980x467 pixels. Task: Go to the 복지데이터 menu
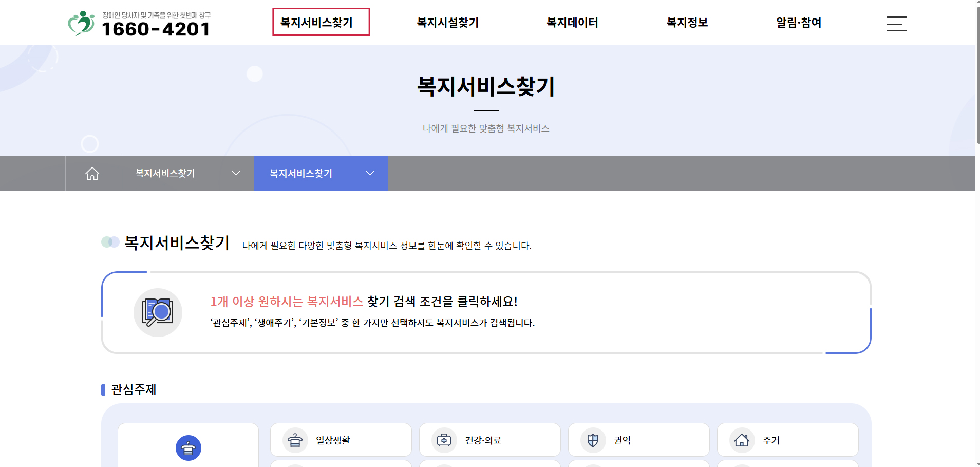pos(572,23)
